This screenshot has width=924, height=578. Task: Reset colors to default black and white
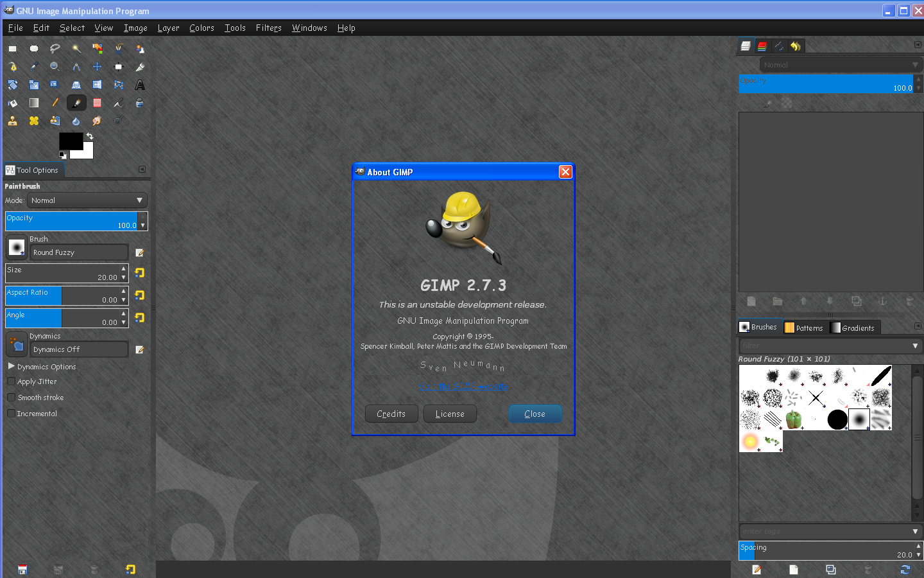pyautogui.click(x=62, y=155)
